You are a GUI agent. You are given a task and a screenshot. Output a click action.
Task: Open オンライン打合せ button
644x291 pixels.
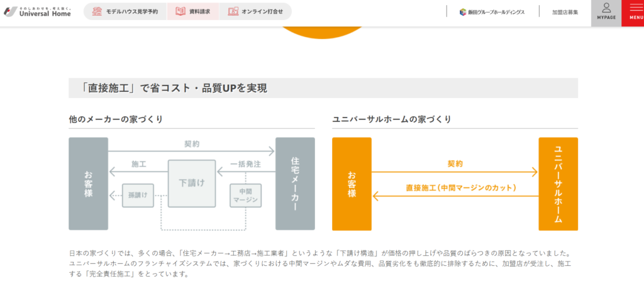tap(255, 11)
